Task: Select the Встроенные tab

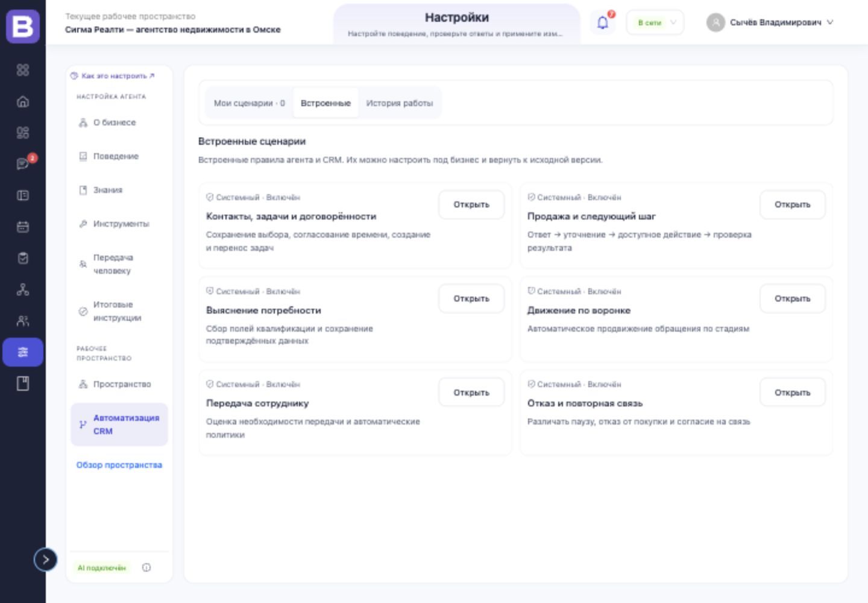Action: 325,103
